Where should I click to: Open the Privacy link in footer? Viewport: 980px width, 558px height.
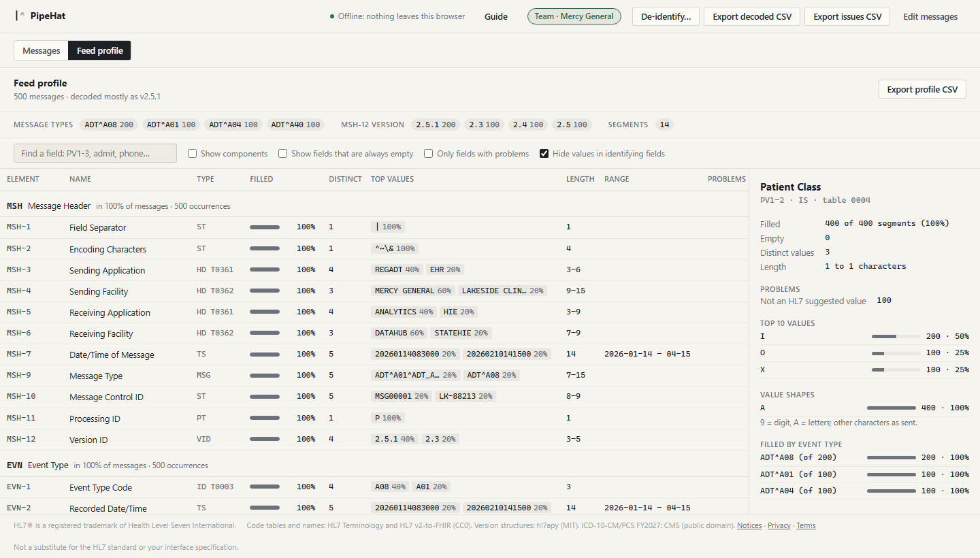pyautogui.click(x=779, y=525)
